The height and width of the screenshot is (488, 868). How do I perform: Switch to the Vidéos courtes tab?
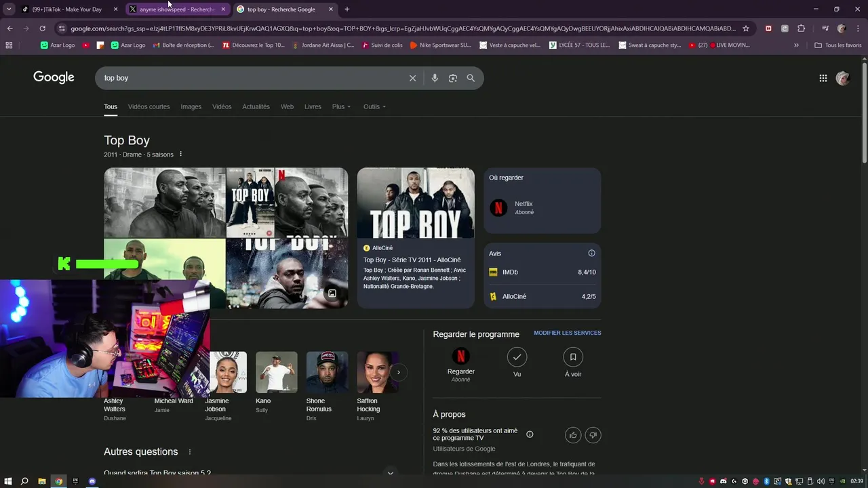(149, 106)
